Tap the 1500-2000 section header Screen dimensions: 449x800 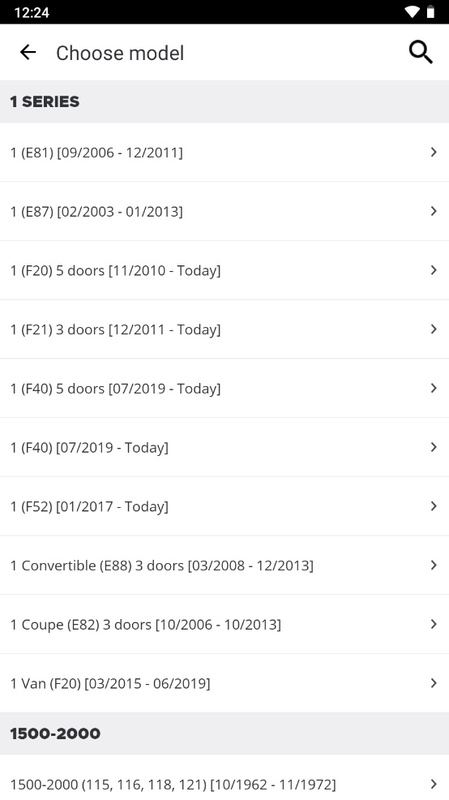click(x=224, y=734)
